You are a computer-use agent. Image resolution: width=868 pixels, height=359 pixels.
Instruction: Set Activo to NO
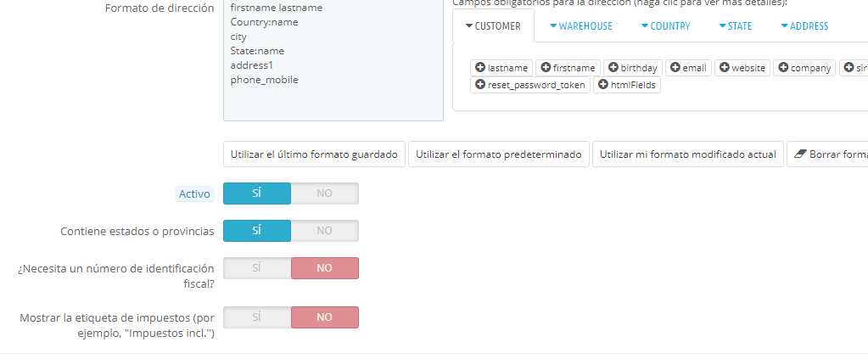coord(324,194)
